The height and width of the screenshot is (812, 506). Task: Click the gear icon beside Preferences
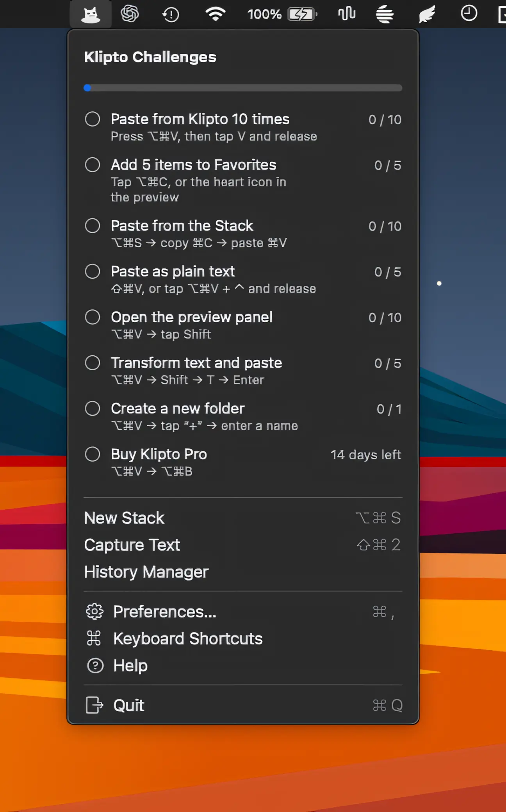click(x=94, y=612)
